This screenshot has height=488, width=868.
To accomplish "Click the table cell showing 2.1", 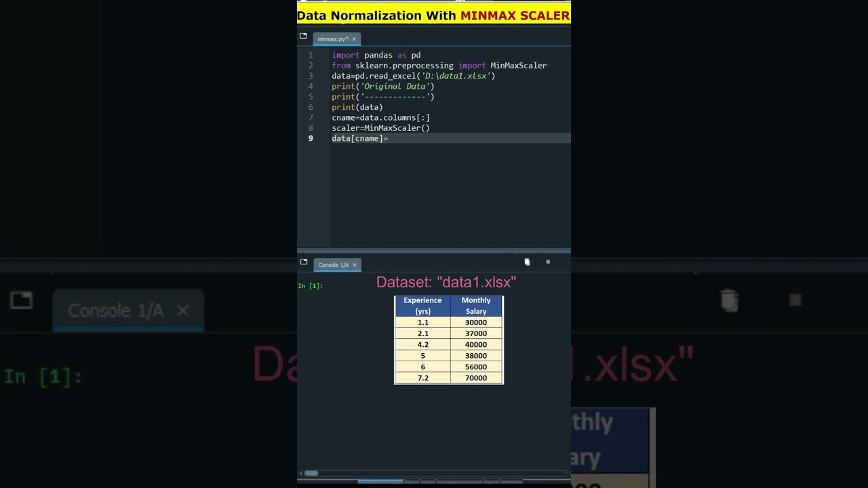I will point(422,333).
